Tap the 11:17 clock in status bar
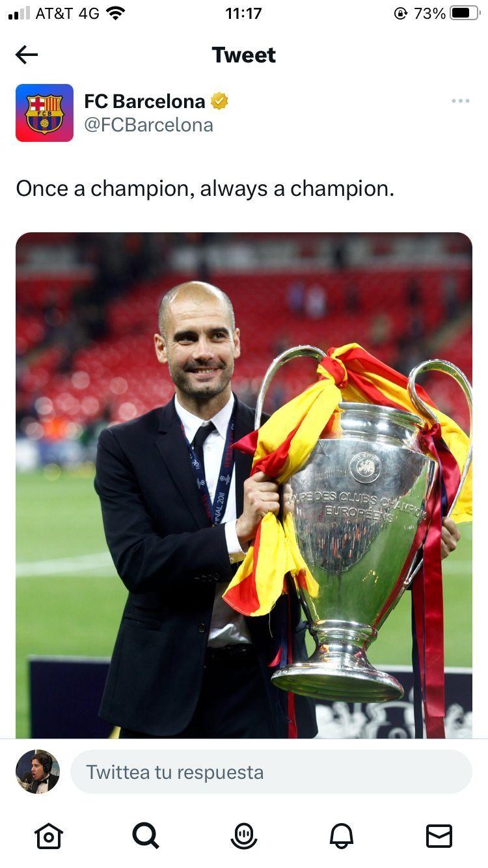The width and height of the screenshot is (488, 868). click(243, 13)
